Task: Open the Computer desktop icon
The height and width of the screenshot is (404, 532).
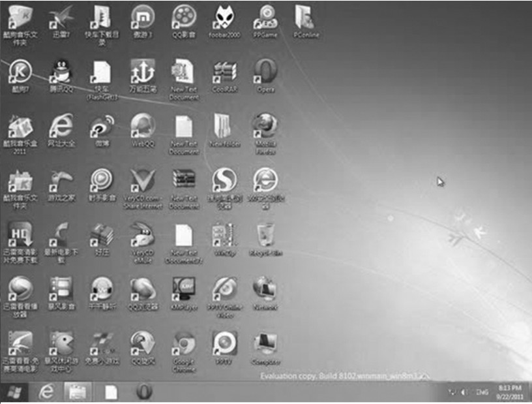Action: point(265,349)
